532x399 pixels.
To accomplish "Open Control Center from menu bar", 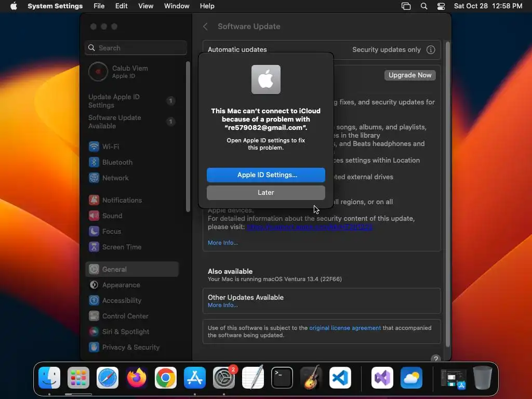I will coord(441,6).
